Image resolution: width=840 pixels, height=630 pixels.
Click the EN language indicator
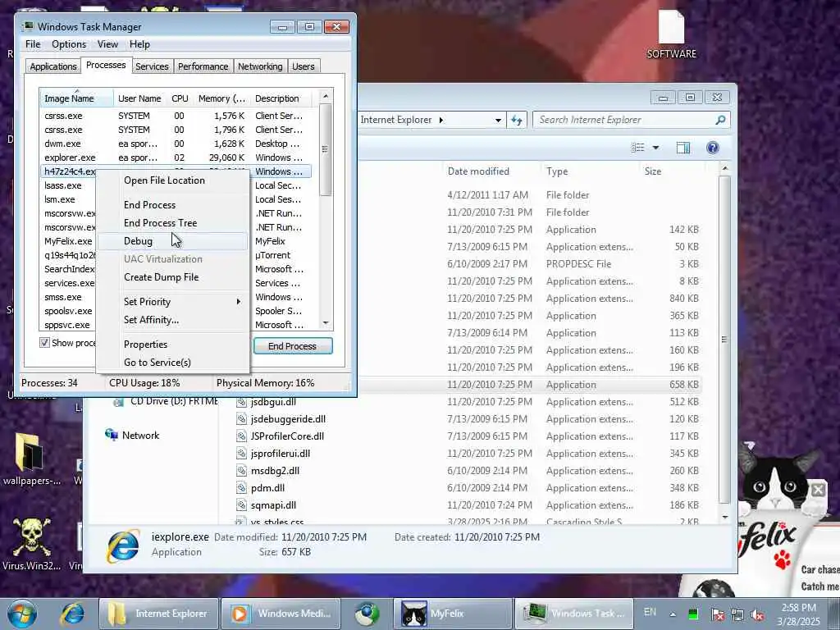tap(650, 612)
